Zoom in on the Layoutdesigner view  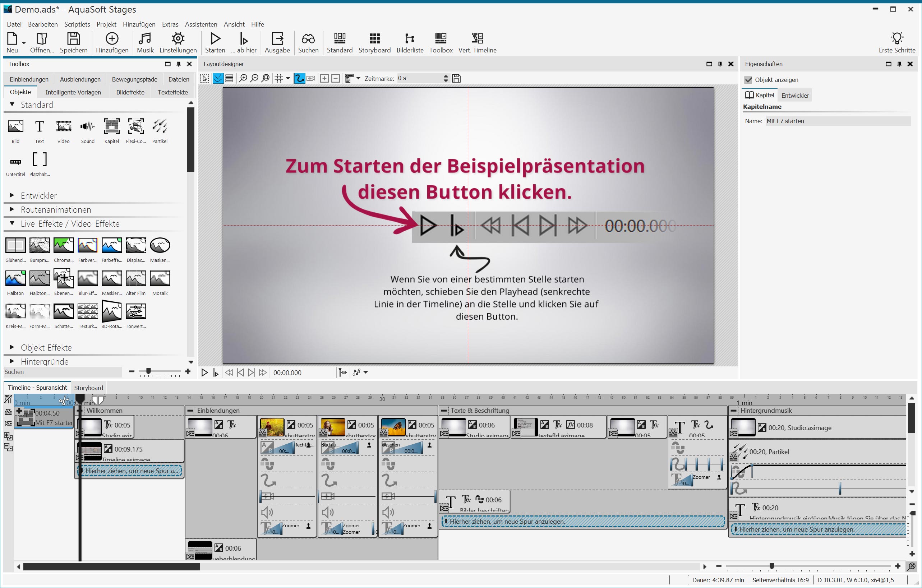[243, 78]
